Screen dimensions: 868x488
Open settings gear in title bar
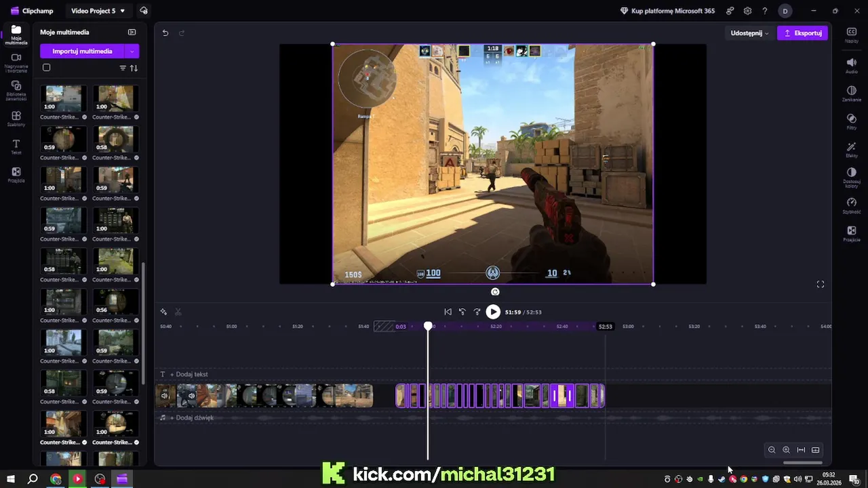[x=747, y=11]
